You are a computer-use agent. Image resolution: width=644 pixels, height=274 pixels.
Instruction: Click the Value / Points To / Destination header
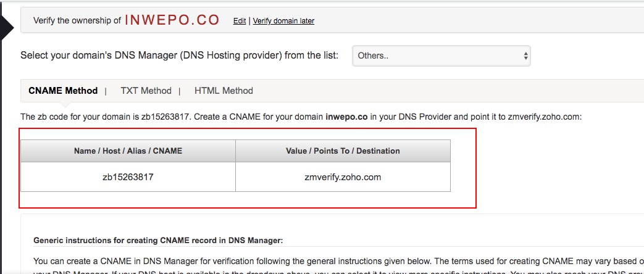point(343,151)
